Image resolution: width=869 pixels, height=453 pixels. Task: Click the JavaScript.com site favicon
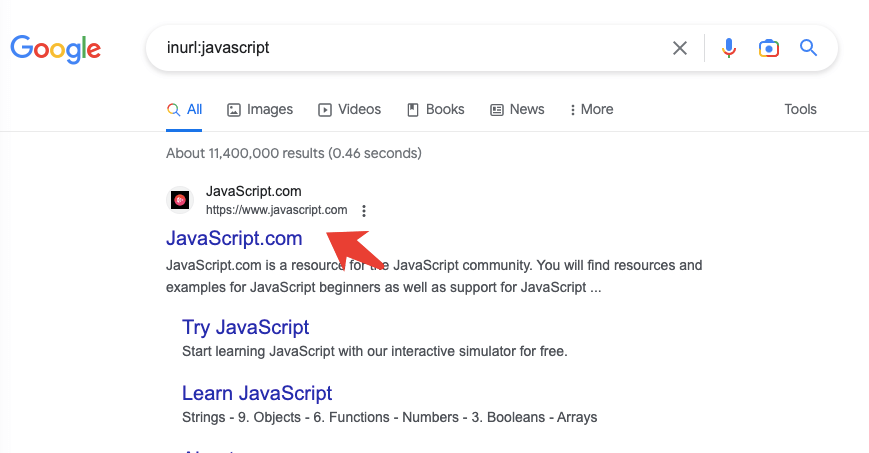point(180,200)
